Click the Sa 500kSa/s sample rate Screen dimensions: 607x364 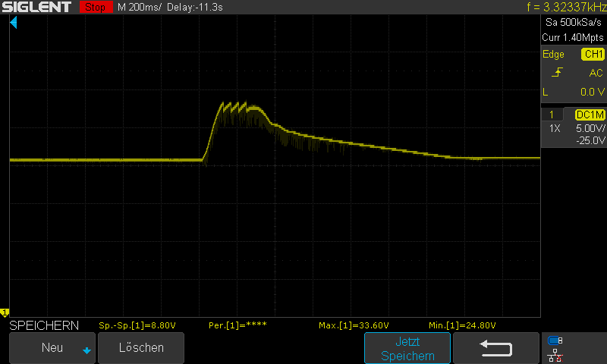pos(574,23)
